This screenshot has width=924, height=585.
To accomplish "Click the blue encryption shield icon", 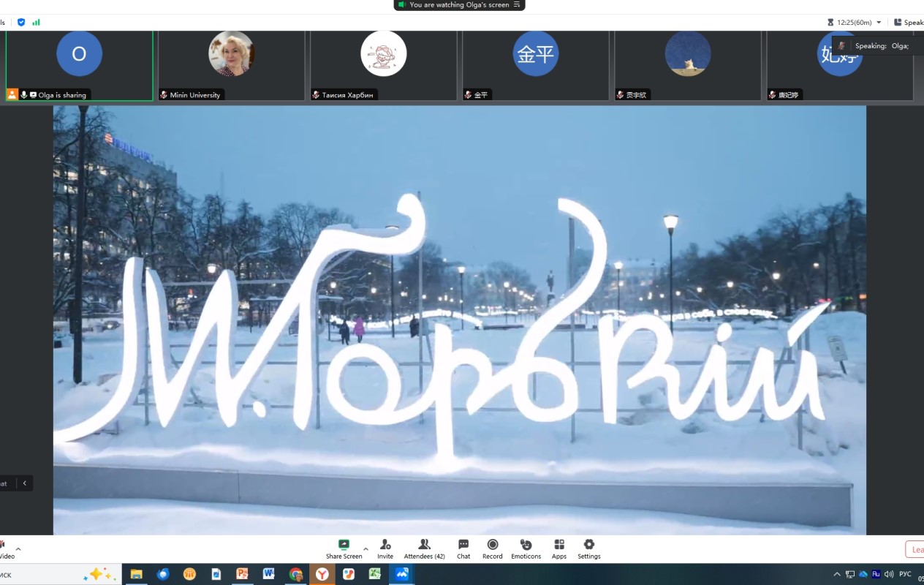I will click(x=21, y=23).
